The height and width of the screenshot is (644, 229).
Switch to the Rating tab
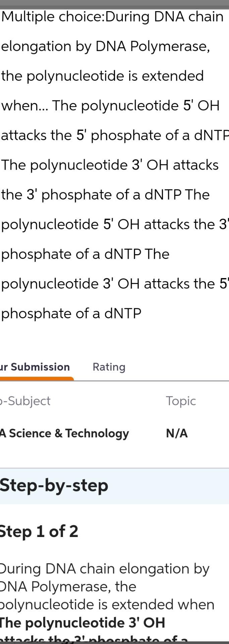tap(109, 367)
